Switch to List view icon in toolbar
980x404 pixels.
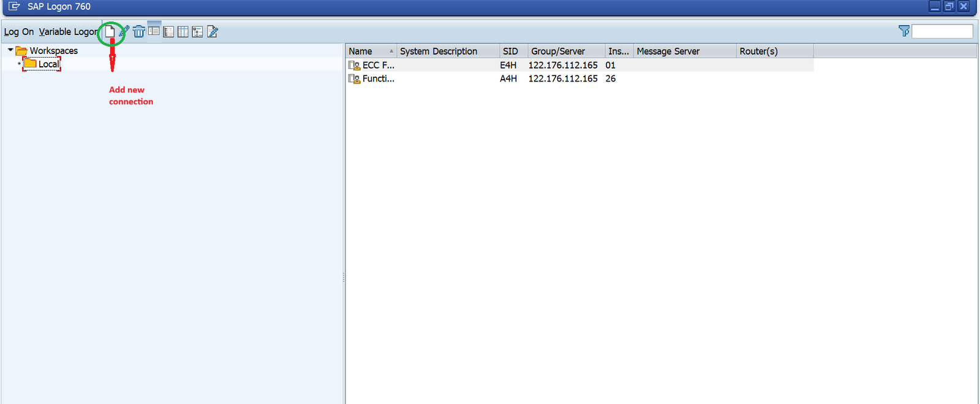(x=168, y=32)
